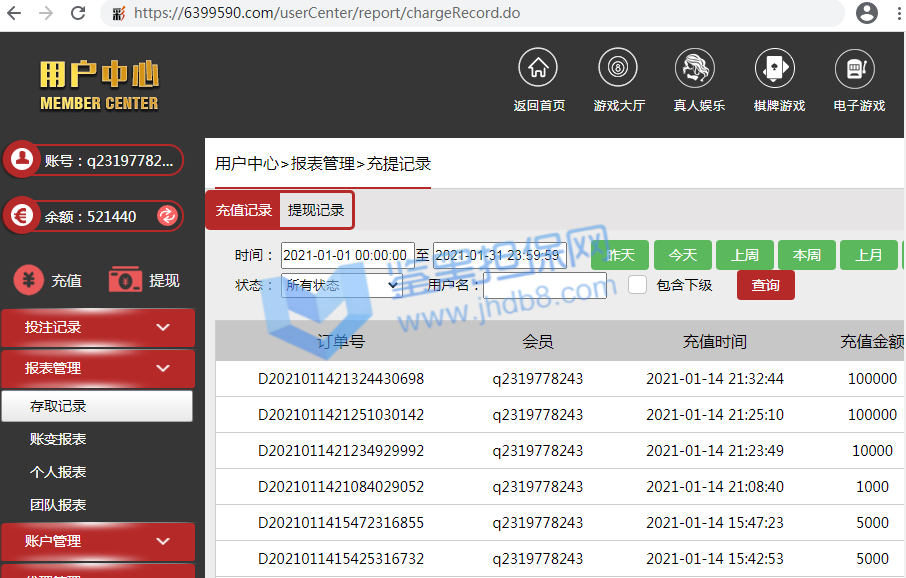Select the 充值记录 tab

click(244, 210)
